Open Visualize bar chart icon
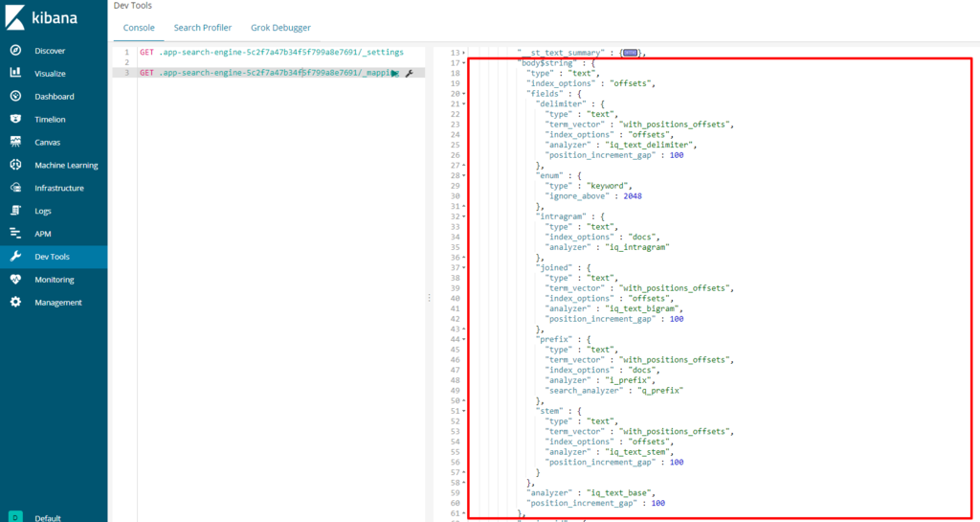This screenshot has width=980, height=522. pyautogui.click(x=15, y=73)
